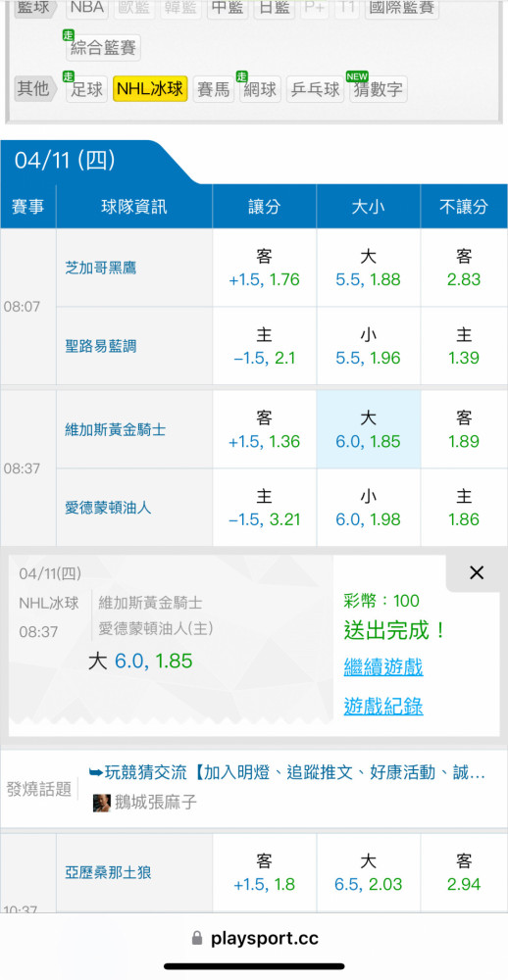Tap the playsport.cc address bar
Image resolution: width=508 pixels, height=980 pixels.
254,938
